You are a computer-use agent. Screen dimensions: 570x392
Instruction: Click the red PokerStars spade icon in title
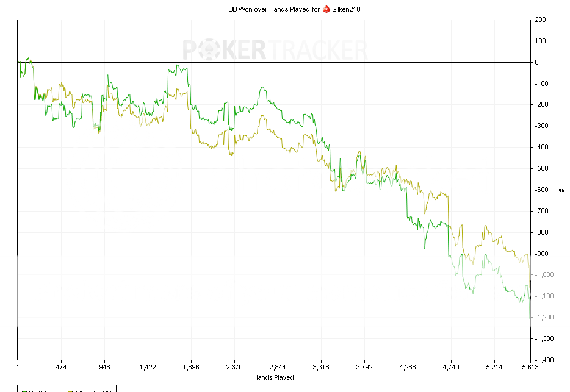point(326,9)
